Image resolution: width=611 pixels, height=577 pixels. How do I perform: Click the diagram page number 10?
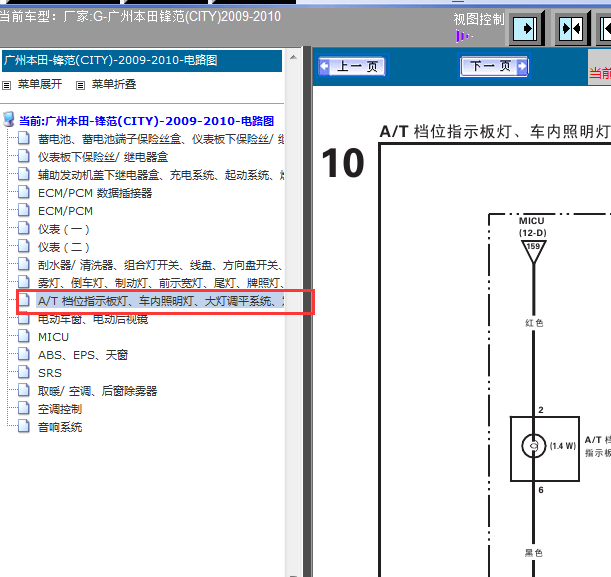pos(343,163)
